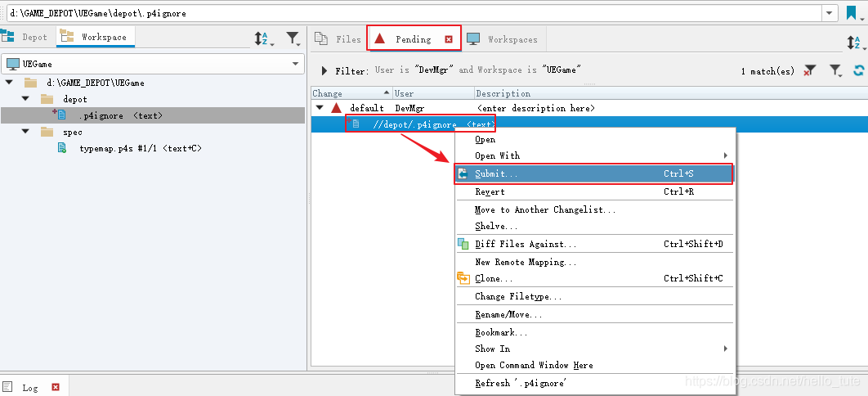This screenshot has height=396, width=868.
Task: Switch to the Depot tab
Action: point(25,37)
